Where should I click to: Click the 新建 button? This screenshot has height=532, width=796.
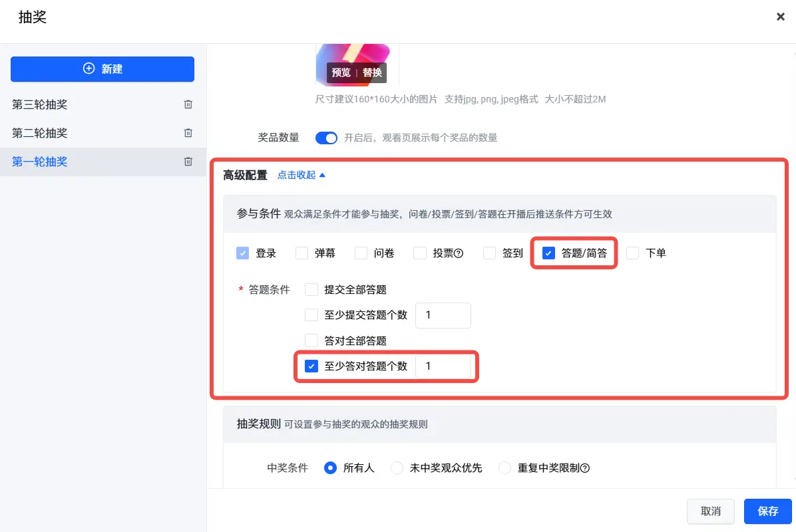[102, 69]
